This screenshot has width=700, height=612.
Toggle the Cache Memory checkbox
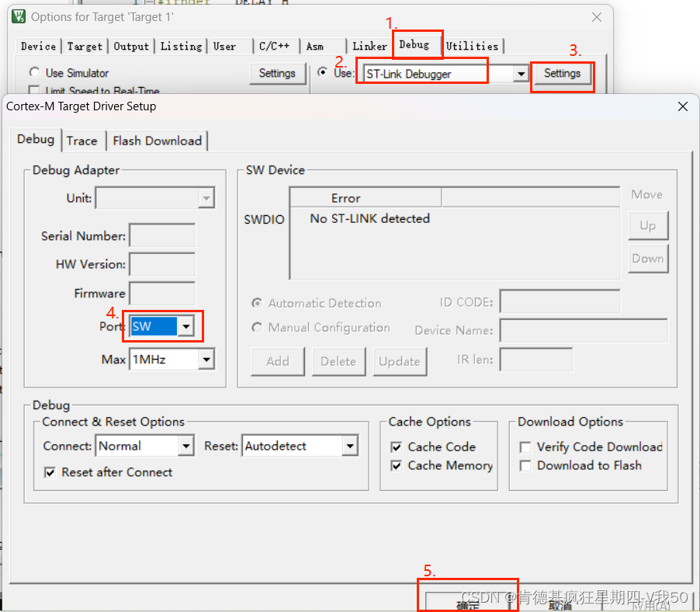[x=396, y=466]
